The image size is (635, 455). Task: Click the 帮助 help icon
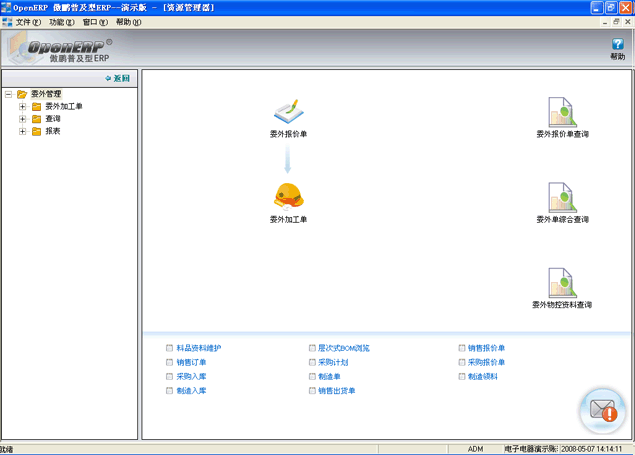point(617,45)
